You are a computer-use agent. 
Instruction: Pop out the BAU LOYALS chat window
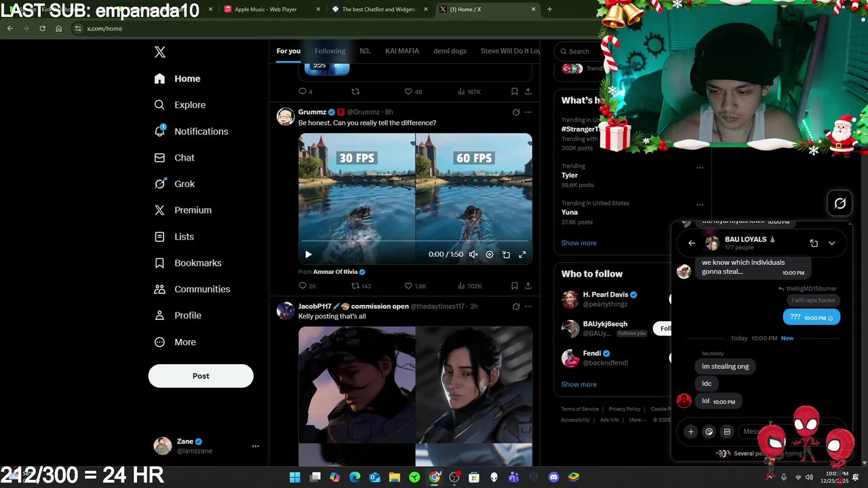[x=814, y=243]
